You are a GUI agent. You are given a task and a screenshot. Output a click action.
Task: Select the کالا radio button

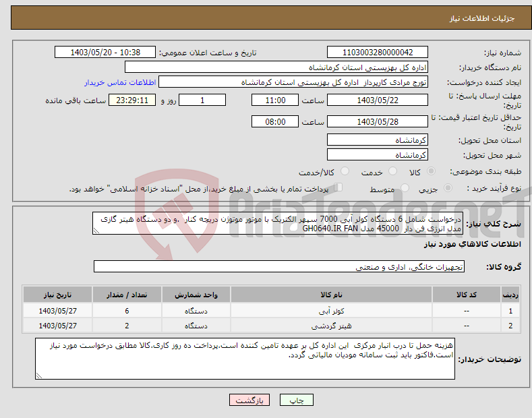pyautogui.click(x=431, y=171)
